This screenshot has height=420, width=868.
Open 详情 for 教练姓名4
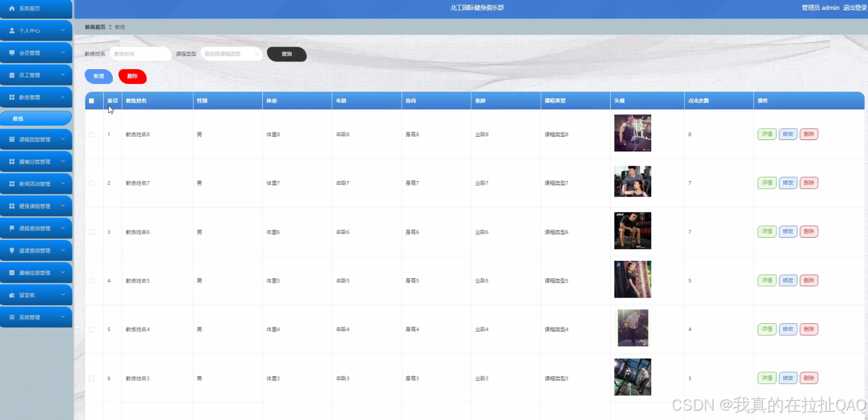coord(767,329)
